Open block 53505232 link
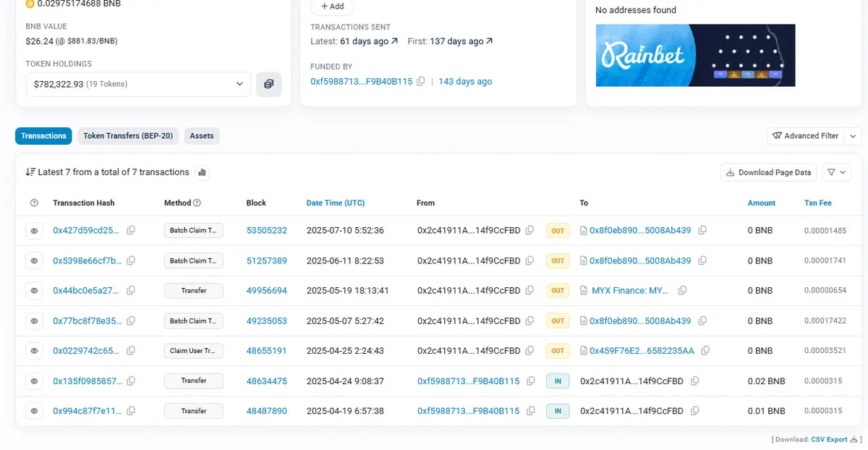The height and width of the screenshot is (450, 868). (267, 231)
